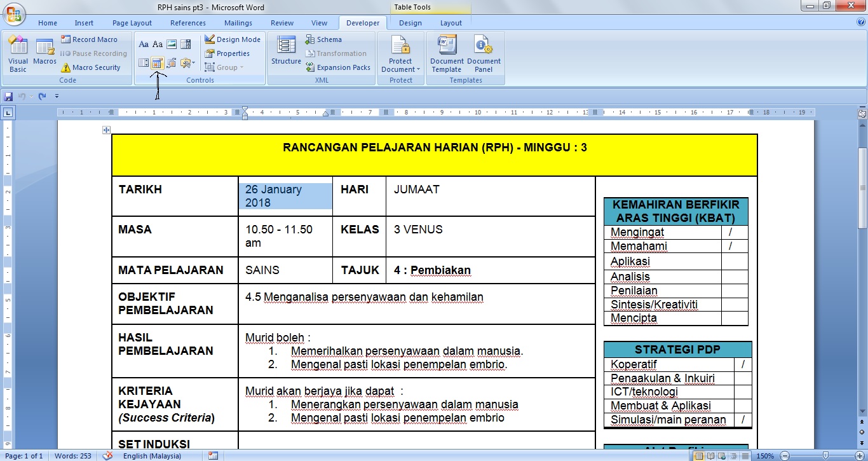Click the Expansion Packs button
The height and width of the screenshot is (461, 868).
[339, 67]
